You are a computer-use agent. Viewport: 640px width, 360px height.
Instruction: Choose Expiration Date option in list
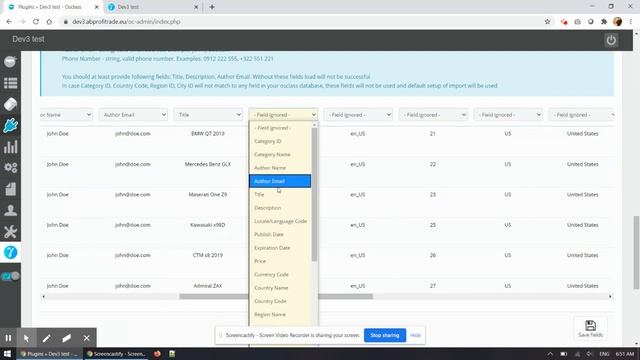point(280,248)
